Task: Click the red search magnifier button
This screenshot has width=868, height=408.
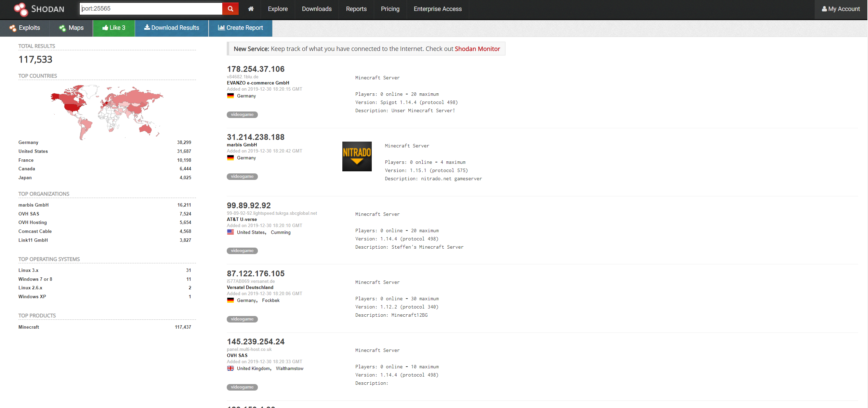Action: (231, 9)
